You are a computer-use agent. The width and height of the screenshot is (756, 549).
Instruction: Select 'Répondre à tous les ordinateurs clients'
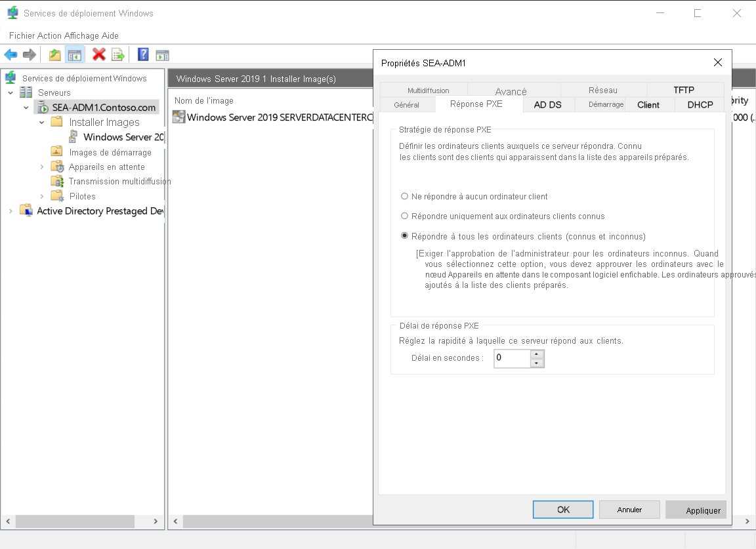(406, 235)
